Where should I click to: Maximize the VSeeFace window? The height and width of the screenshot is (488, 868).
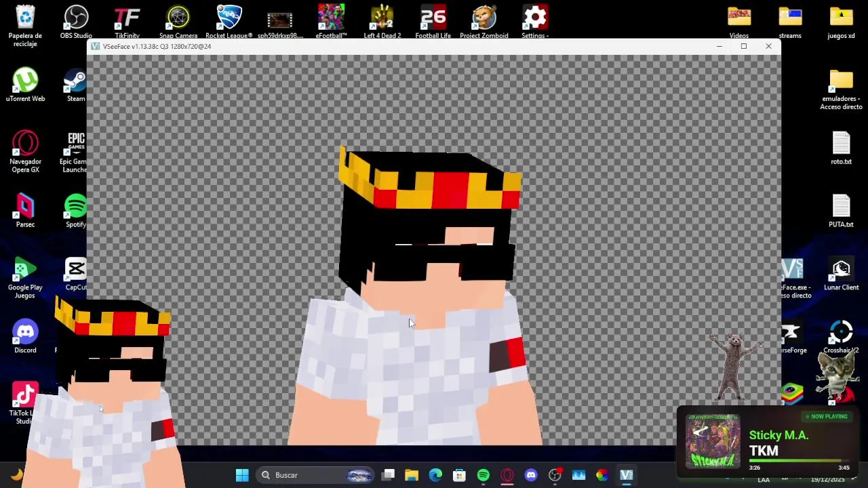744,46
